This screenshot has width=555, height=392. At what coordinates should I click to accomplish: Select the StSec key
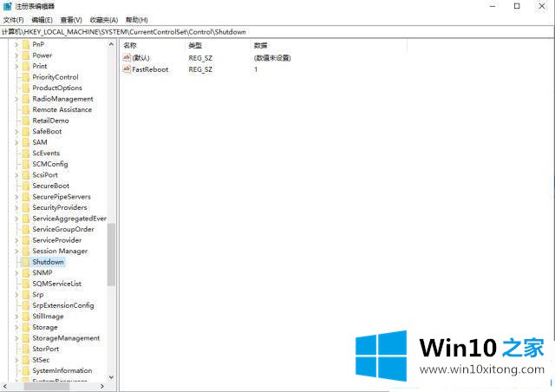tap(41, 360)
